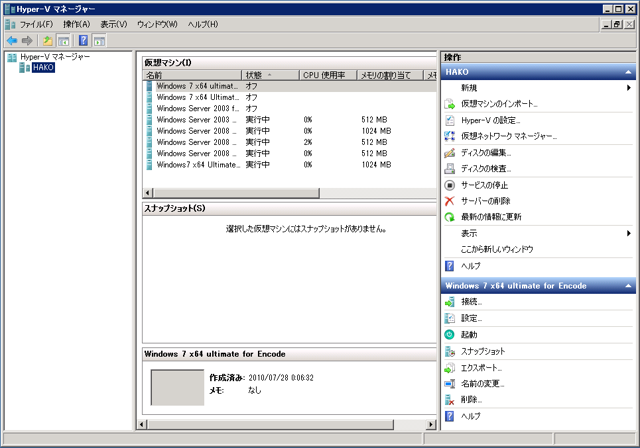Click the green 最新の情報に更新 refresh icon
The height and width of the screenshot is (448, 640).
[449, 217]
